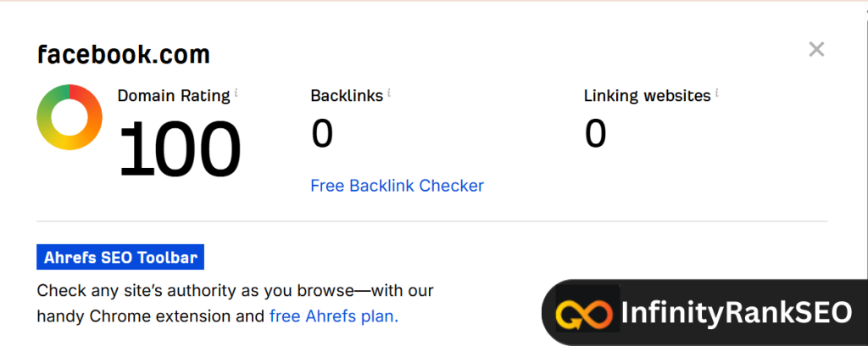Viewport: 868px width, 346px height.
Task: Open the Free Backlink Checker link
Action: tap(397, 185)
